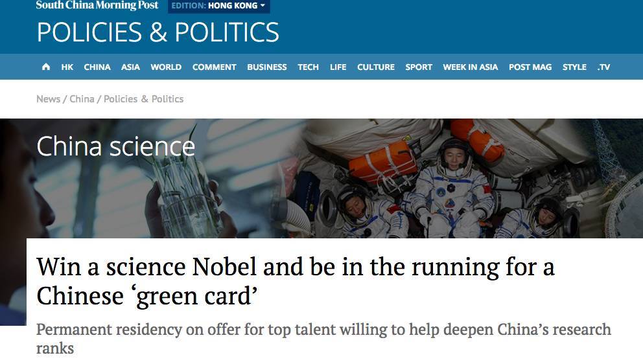Select the Tech section
Viewport: 643px width, 364px height.
tap(308, 67)
